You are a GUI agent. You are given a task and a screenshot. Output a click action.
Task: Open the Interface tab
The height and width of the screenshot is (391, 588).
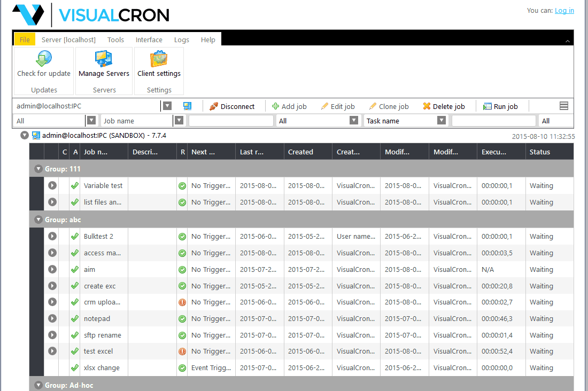tap(149, 40)
